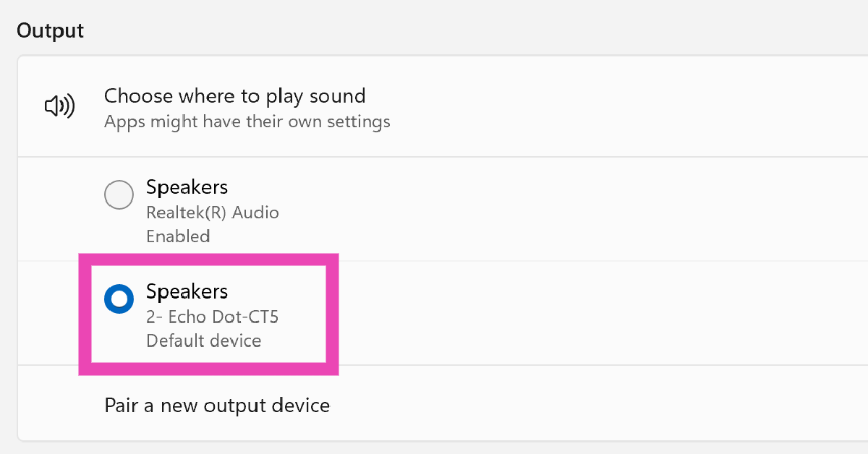Select the Realtek Audio Speakers radio button
Screen dimensions: 868x454
(x=119, y=194)
